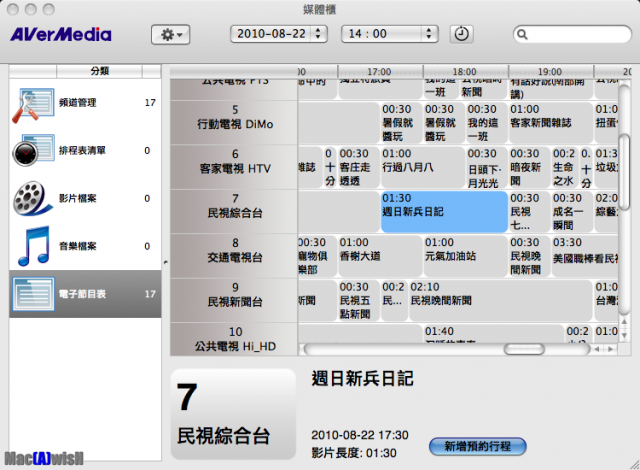The height and width of the screenshot is (470, 640).
Task: Click the scroll down arrow on vertical scrollbar
Action: pos(624,335)
